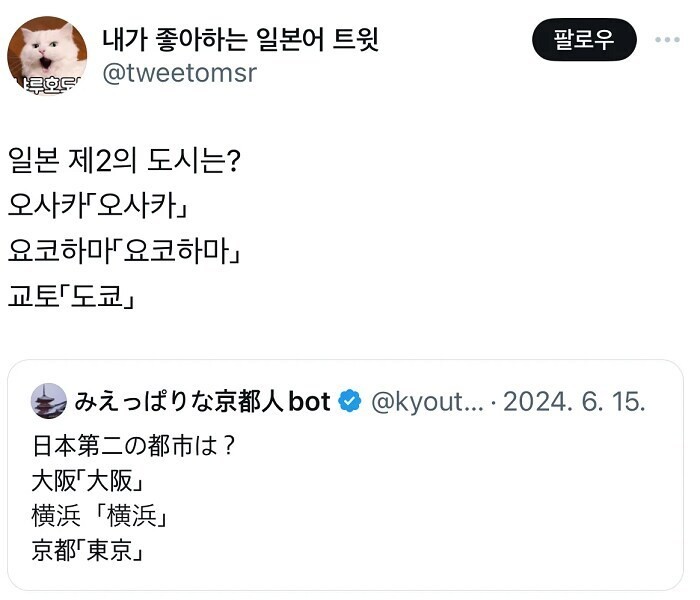700x600 pixels.
Task: Click the display name 내가 좋아하는 일본어 트윗
Action: 241,38
